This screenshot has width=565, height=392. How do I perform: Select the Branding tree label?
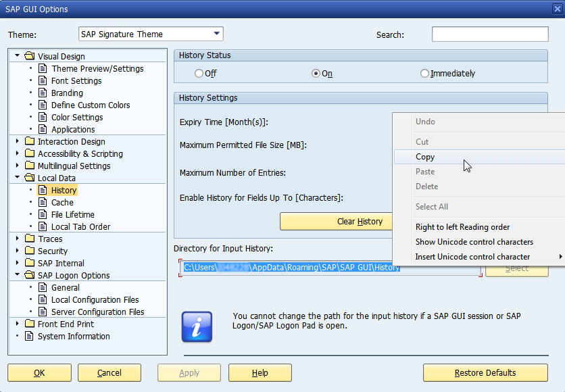pyautogui.click(x=67, y=93)
